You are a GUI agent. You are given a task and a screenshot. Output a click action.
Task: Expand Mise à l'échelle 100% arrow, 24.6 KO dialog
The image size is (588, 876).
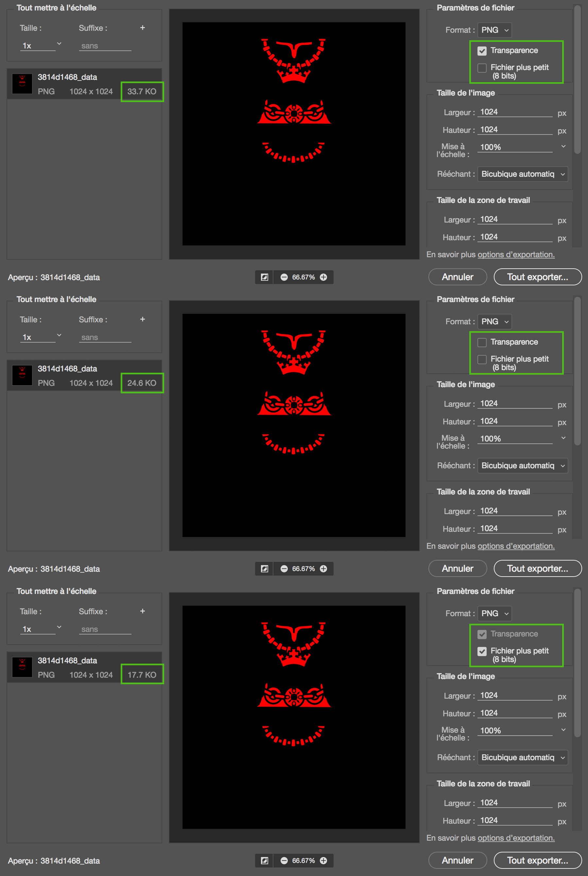(563, 438)
